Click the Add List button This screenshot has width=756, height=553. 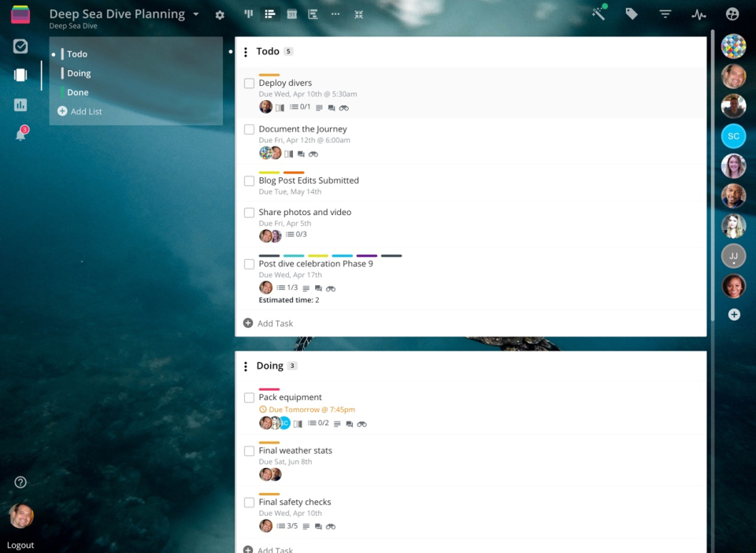pos(80,111)
